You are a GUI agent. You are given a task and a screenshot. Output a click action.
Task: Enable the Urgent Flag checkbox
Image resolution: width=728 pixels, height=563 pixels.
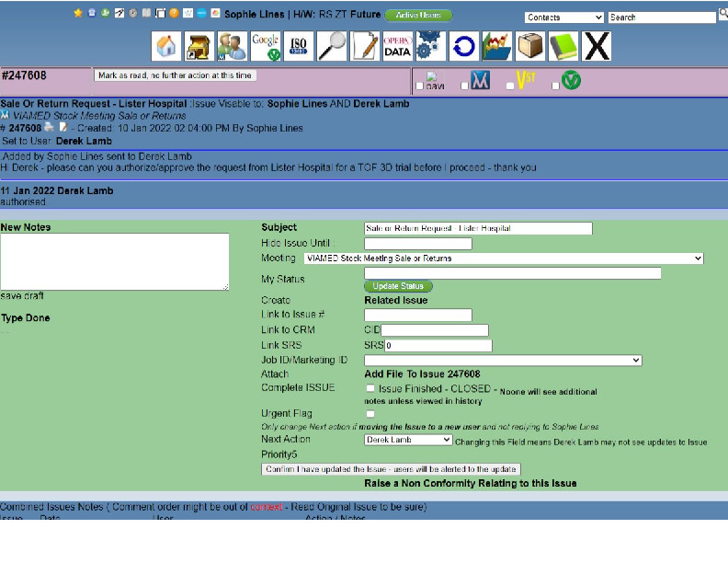click(370, 414)
